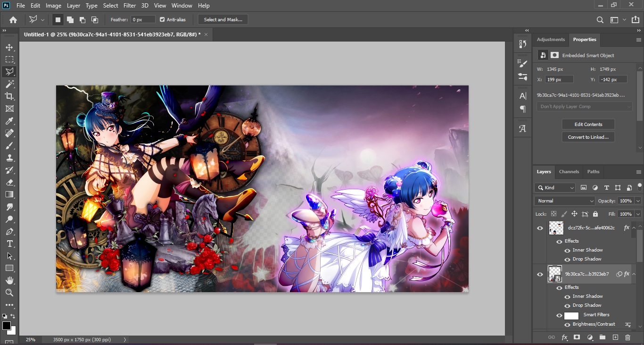Viewport: 644px width, 345px height.
Task: Click the foreground color swatch
Action: click(x=7, y=326)
